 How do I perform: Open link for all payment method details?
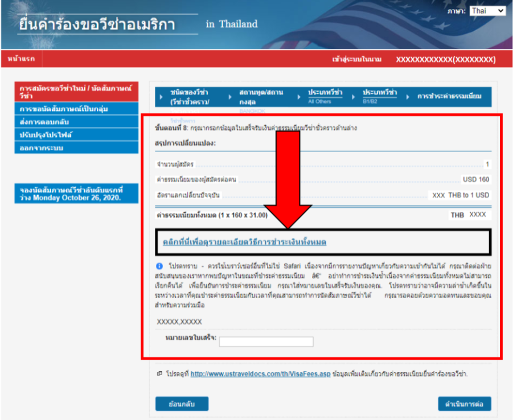[244, 242]
